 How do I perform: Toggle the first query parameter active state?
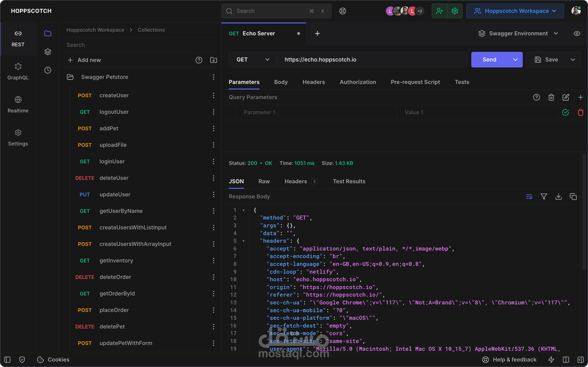pos(566,112)
